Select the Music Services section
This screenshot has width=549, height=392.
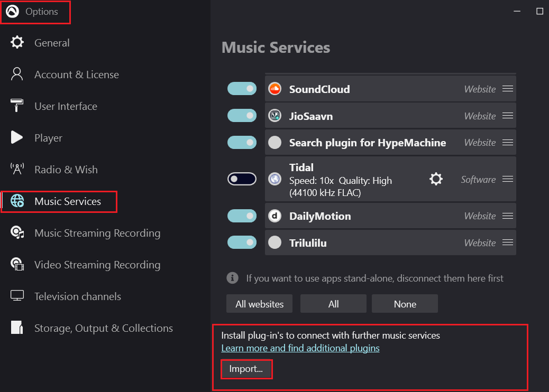[x=68, y=201]
